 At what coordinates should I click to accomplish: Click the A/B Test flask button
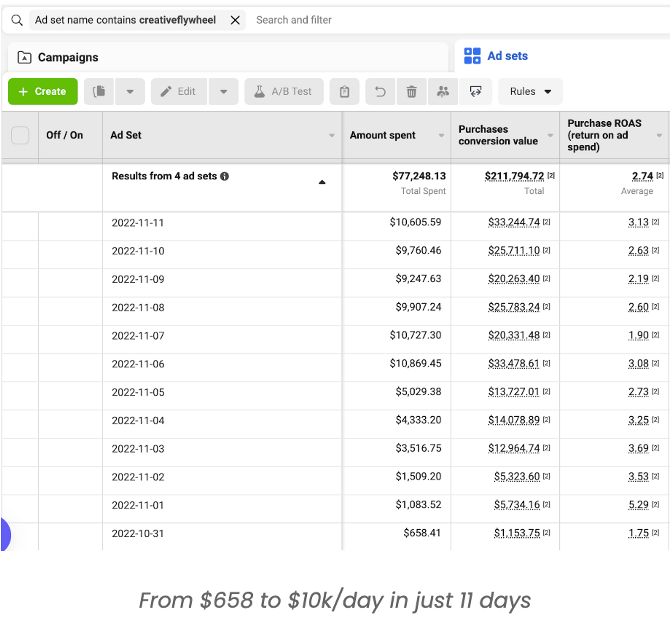pyautogui.click(x=284, y=92)
